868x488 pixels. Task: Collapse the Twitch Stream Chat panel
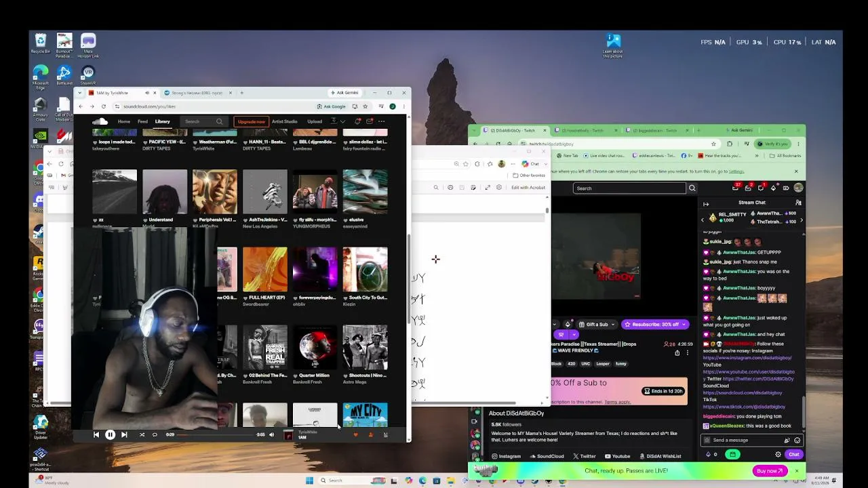706,203
